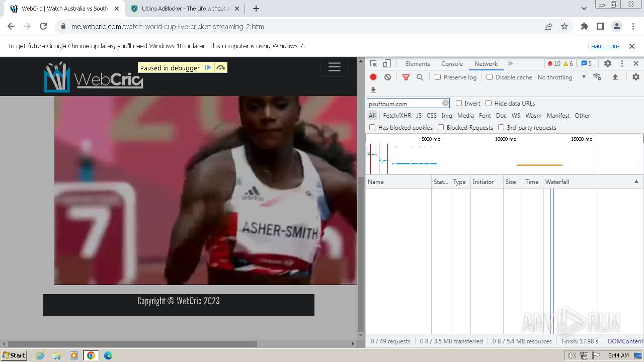
Task: Reload the current page
Action: (x=43, y=27)
